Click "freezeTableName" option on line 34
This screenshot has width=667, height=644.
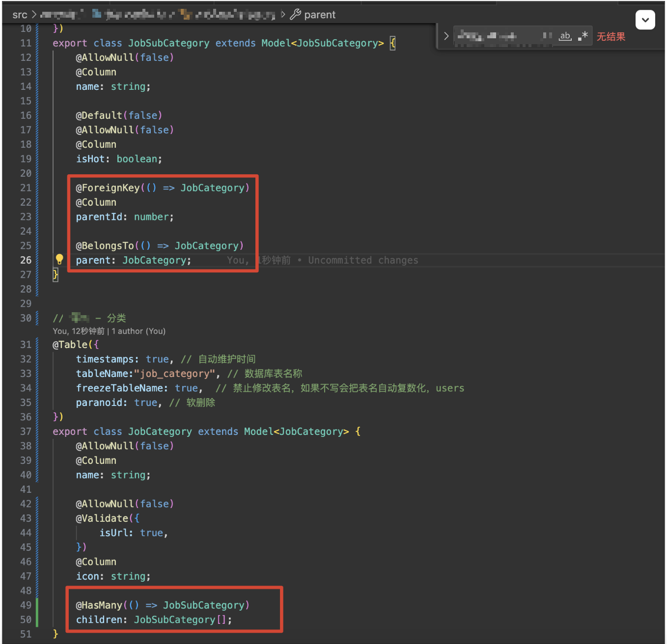[x=119, y=388]
